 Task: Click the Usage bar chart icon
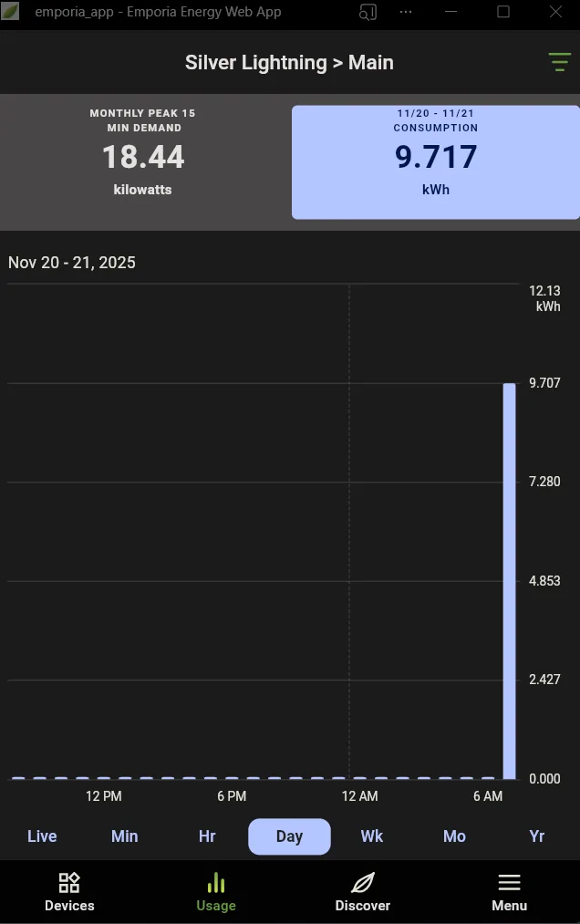point(216,883)
